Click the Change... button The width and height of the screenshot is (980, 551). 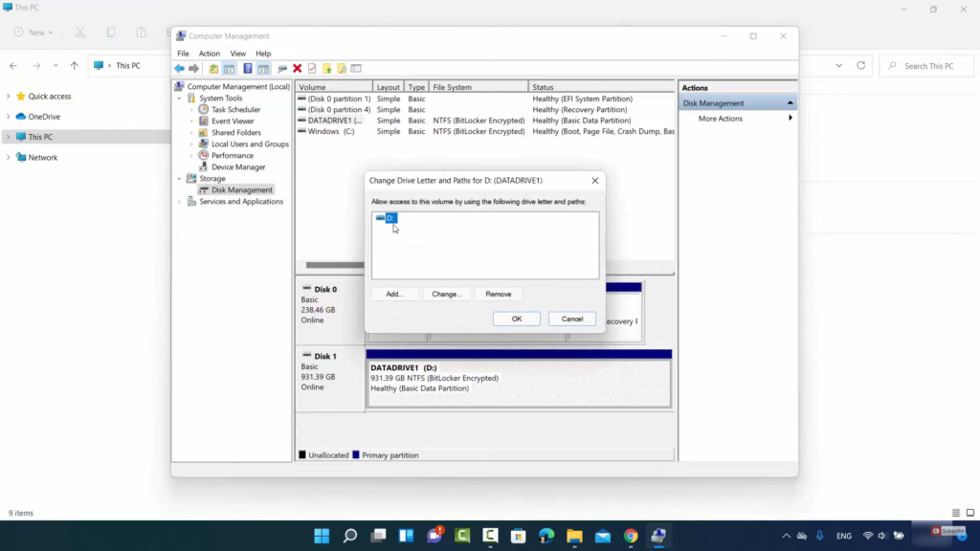click(x=446, y=295)
